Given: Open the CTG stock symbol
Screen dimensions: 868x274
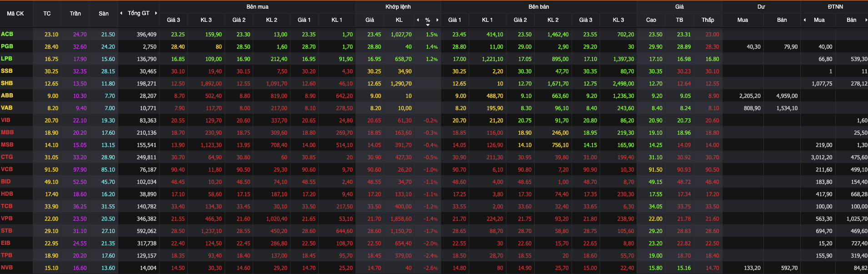Looking at the screenshot, I should 7,157.
